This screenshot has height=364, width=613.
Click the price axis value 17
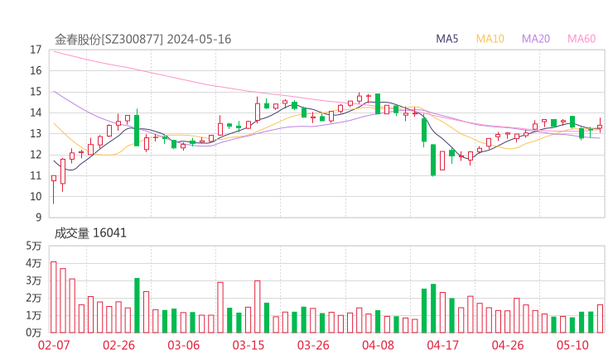click(36, 50)
